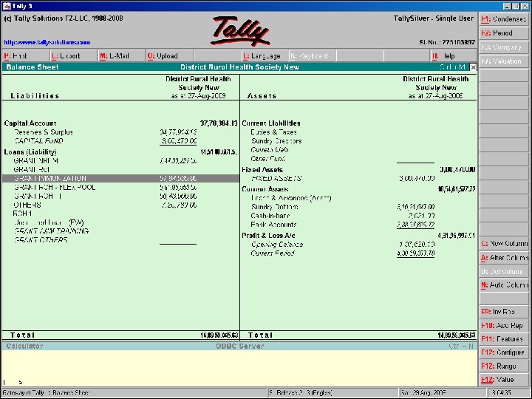Open the F2: Period option

(504, 33)
